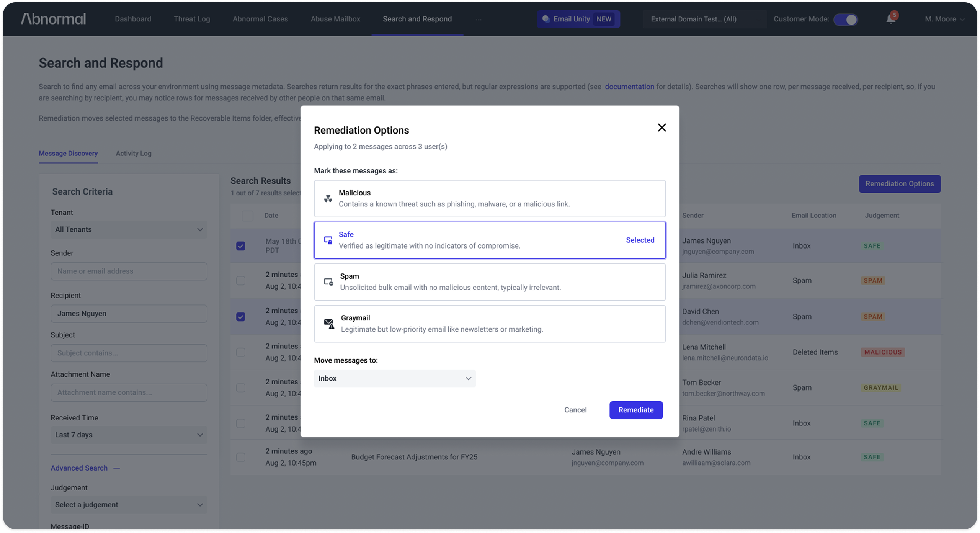Open the External Domain Test selector
The height and width of the screenshot is (533, 980).
pyautogui.click(x=704, y=19)
